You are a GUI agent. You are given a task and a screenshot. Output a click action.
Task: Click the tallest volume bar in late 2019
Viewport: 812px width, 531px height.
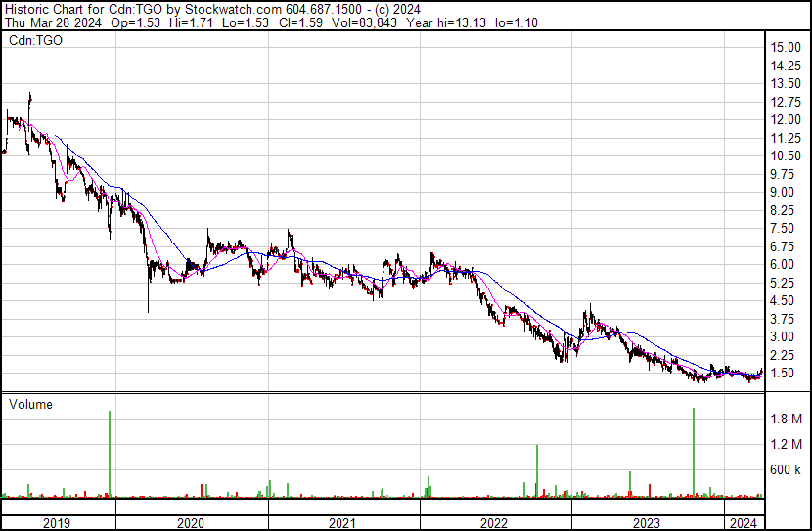coord(110,455)
